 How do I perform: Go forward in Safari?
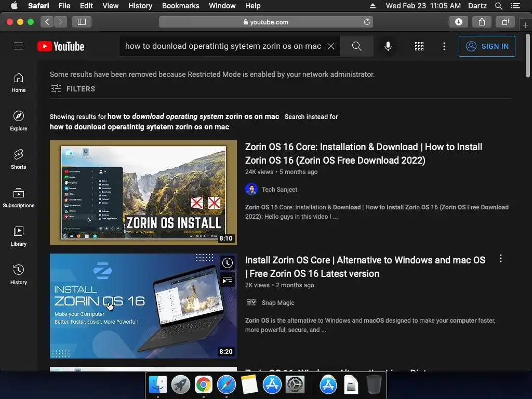click(x=60, y=22)
